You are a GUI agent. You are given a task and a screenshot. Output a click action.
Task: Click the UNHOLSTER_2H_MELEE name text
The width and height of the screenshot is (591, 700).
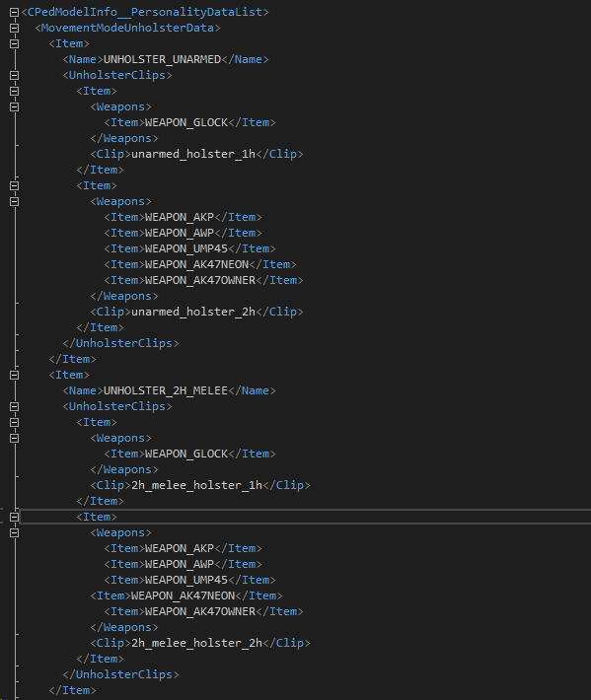click(166, 390)
